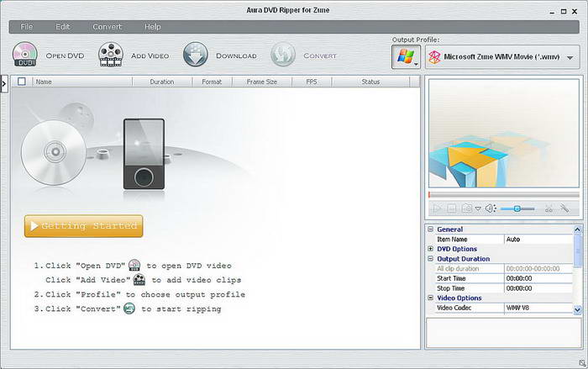Click the Download arrow icon
The height and width of the screenshot is (369, 588).
[x=196, y=55]
